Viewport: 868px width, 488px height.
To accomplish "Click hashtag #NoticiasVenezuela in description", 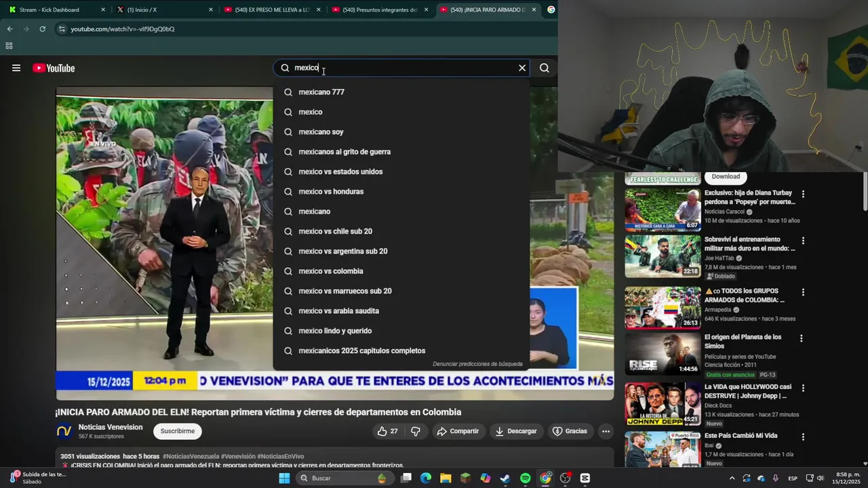I will 191,457.
